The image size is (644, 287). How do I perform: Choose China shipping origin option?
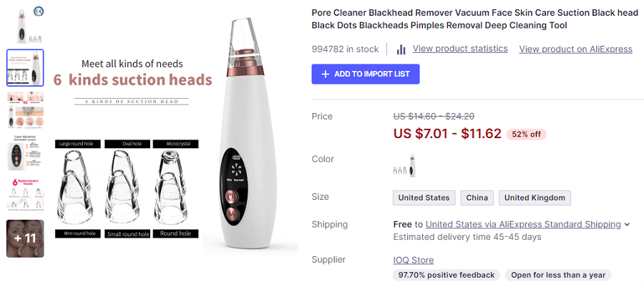tap(477, 198)
